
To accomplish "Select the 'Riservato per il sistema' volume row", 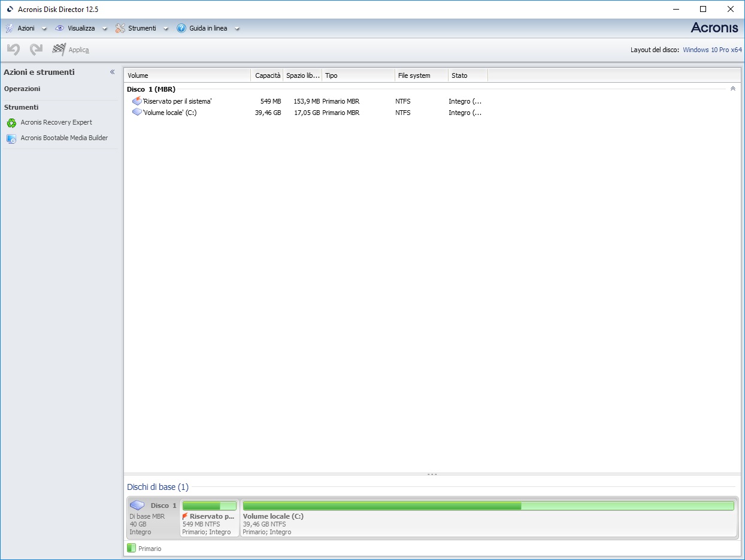I will click(177, 102).
